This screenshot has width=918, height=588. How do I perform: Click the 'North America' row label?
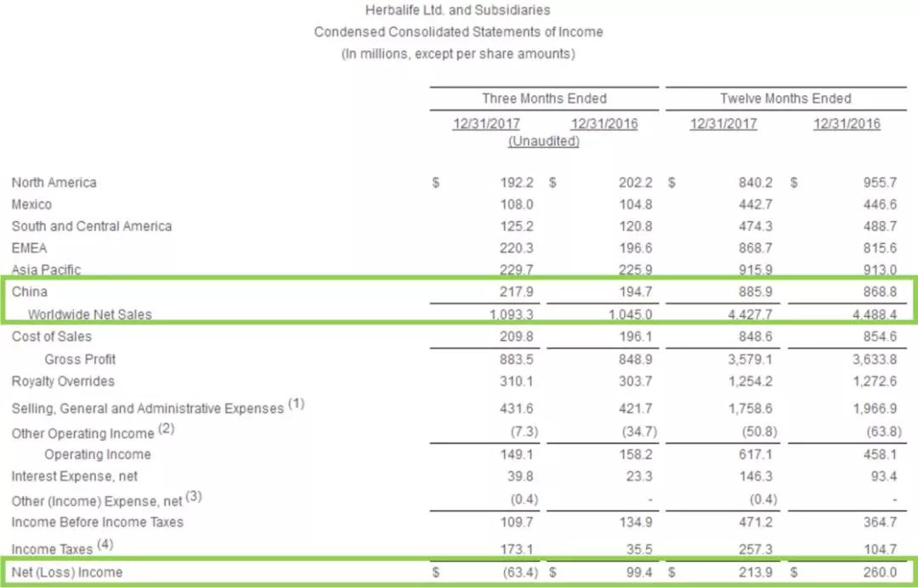54,183
